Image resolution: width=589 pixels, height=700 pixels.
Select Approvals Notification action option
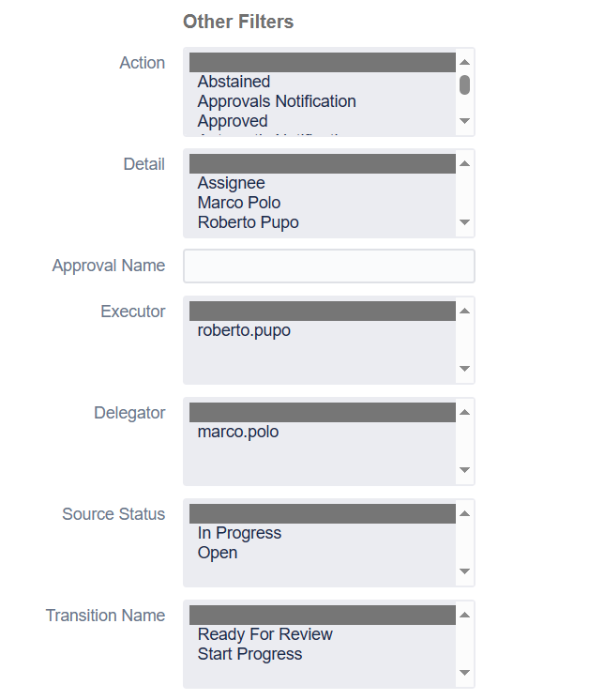(277, 101)
